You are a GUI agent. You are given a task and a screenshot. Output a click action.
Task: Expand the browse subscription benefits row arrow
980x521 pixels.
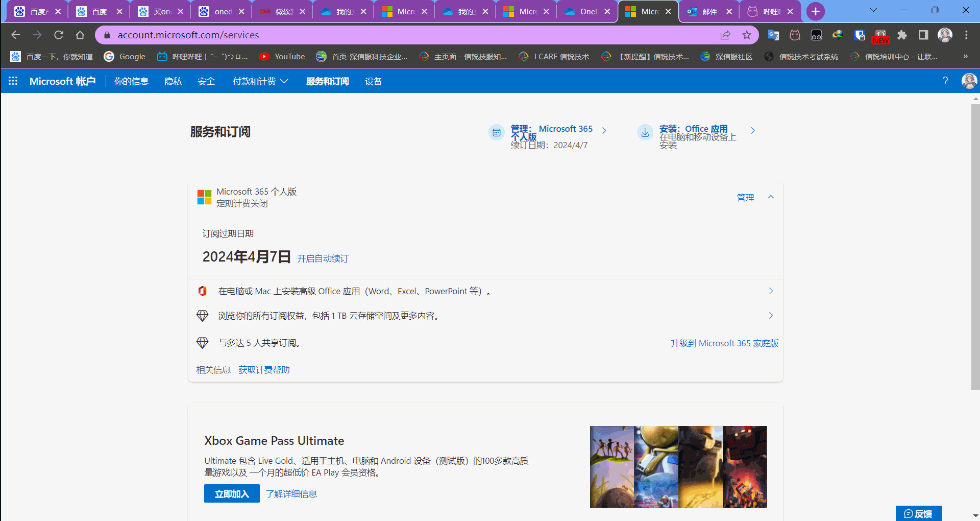[x=771, y=315]
